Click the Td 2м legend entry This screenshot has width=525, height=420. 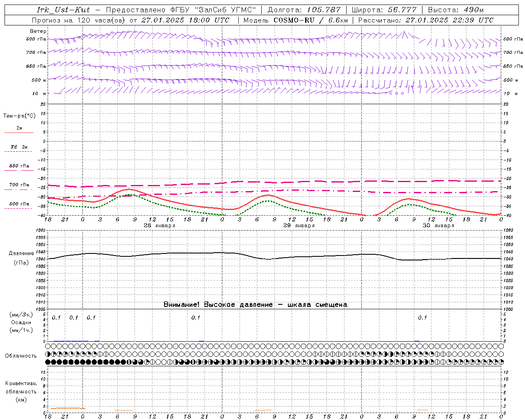pyautogui.click(x=19, y=147)
